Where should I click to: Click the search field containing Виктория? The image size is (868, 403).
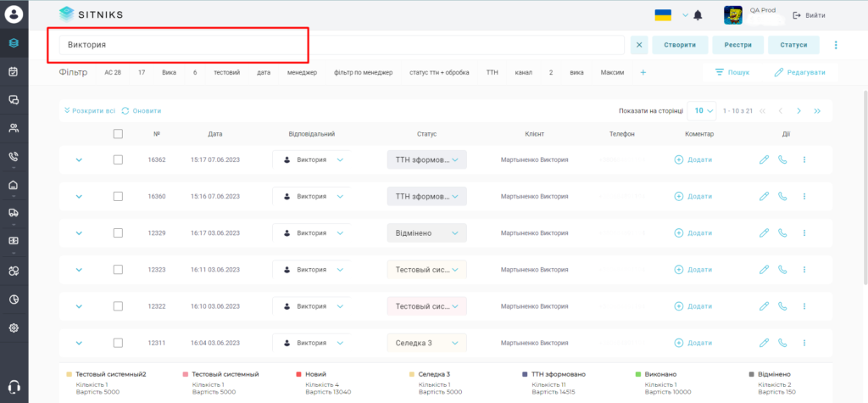click(342, 45)
